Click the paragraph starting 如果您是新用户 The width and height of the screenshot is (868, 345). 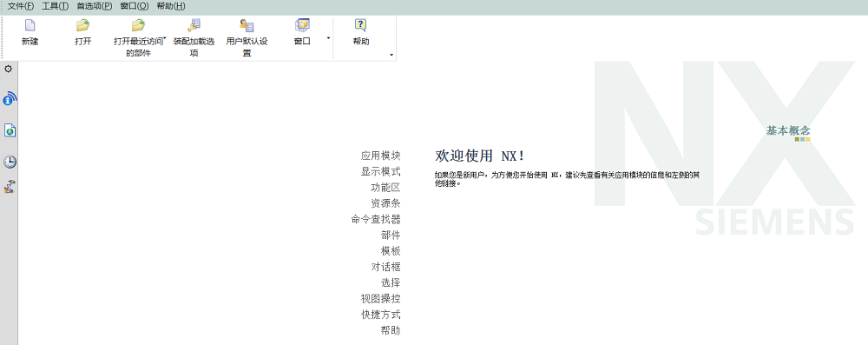point(567,179)
